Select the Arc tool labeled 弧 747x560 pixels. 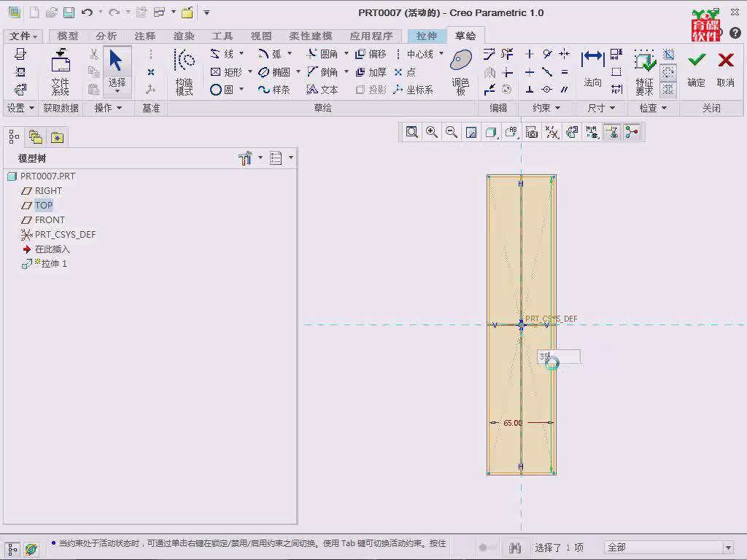point(270,54)
